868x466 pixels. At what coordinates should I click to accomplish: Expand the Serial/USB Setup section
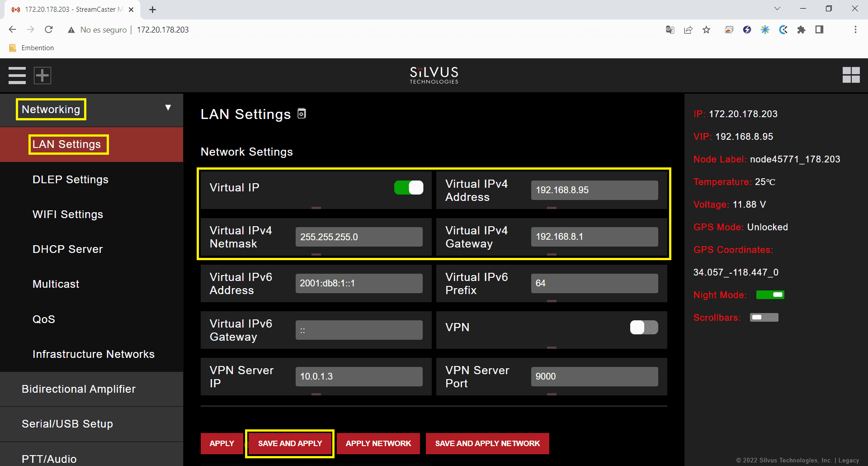pos(67,424)
